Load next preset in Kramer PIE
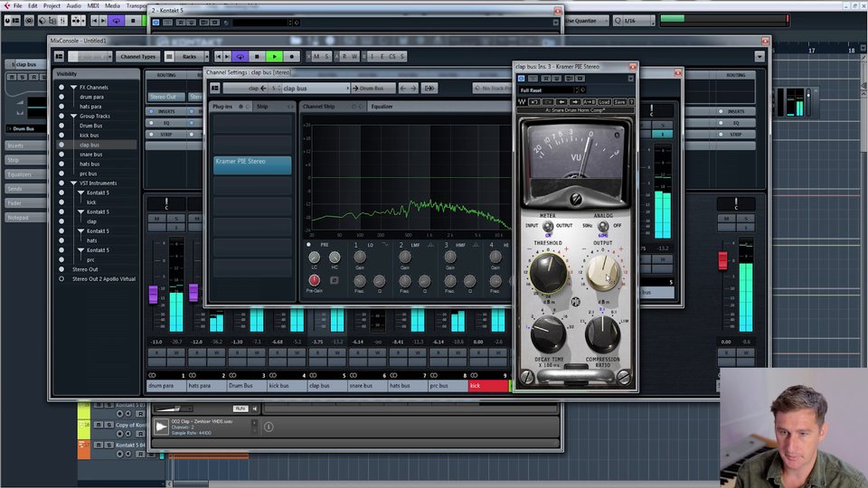 [575, 102]
